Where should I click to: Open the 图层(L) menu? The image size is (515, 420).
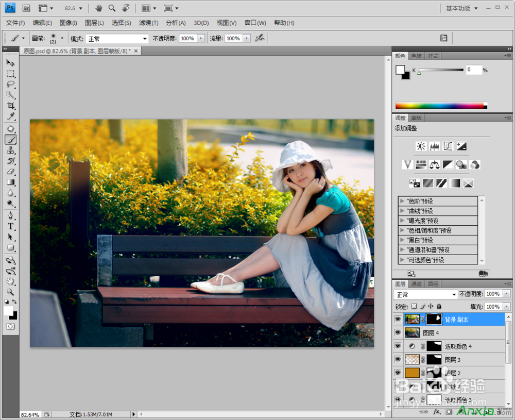point(94,23)
